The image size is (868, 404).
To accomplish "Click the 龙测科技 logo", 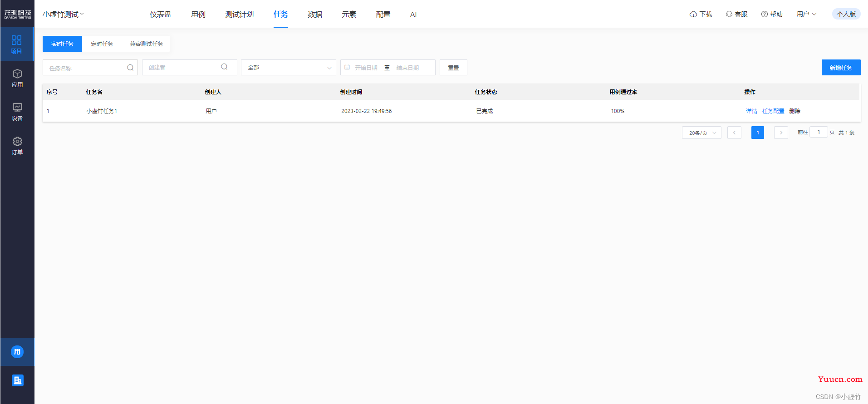I will [x=18, y=14].
